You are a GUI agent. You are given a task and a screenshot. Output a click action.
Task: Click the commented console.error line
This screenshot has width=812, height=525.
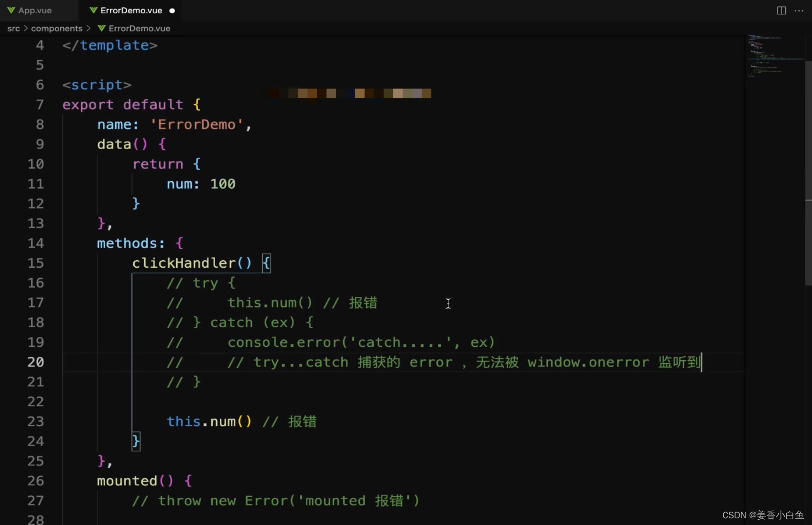331,343
